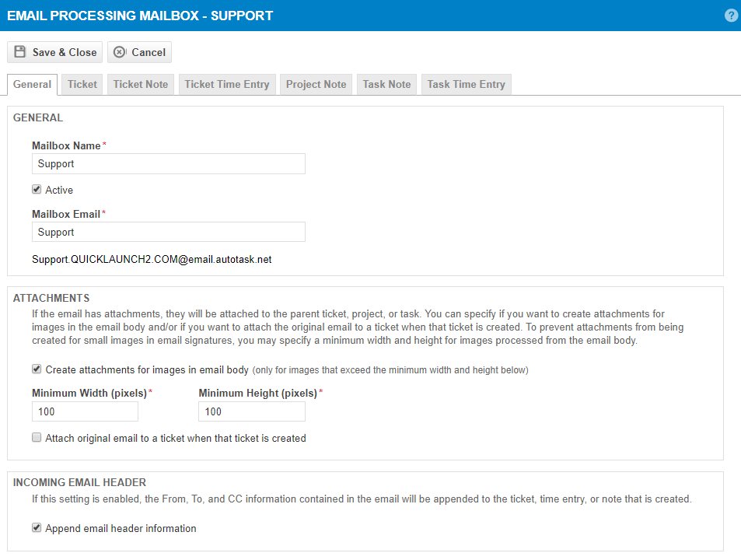Image resolution: width=741 pixels, height=560 pixels.
Task: Toggle the Active checkbox
Action: (36, 189)
